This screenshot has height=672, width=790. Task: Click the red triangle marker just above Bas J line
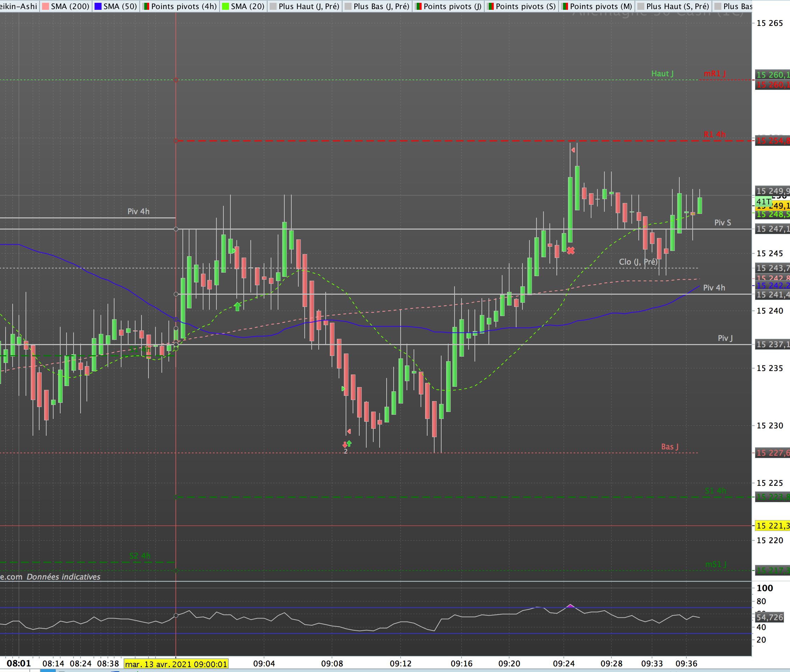[x=349, y=431]
